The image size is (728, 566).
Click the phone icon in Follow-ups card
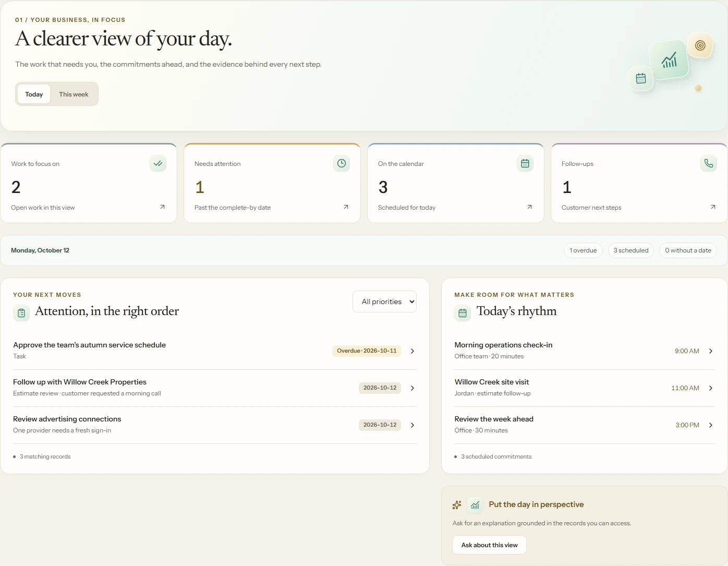coord(709,163)
